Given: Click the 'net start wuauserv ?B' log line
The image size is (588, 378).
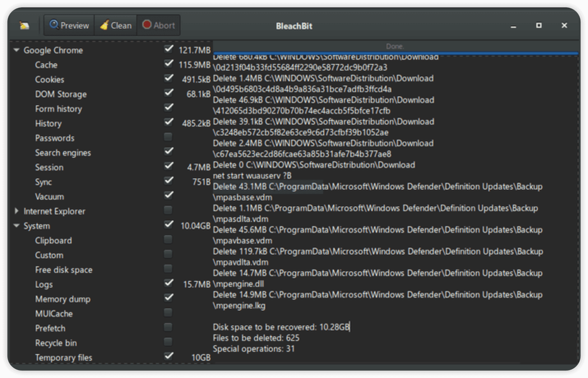Looking at the screenshot, I should tap(252, 175).
